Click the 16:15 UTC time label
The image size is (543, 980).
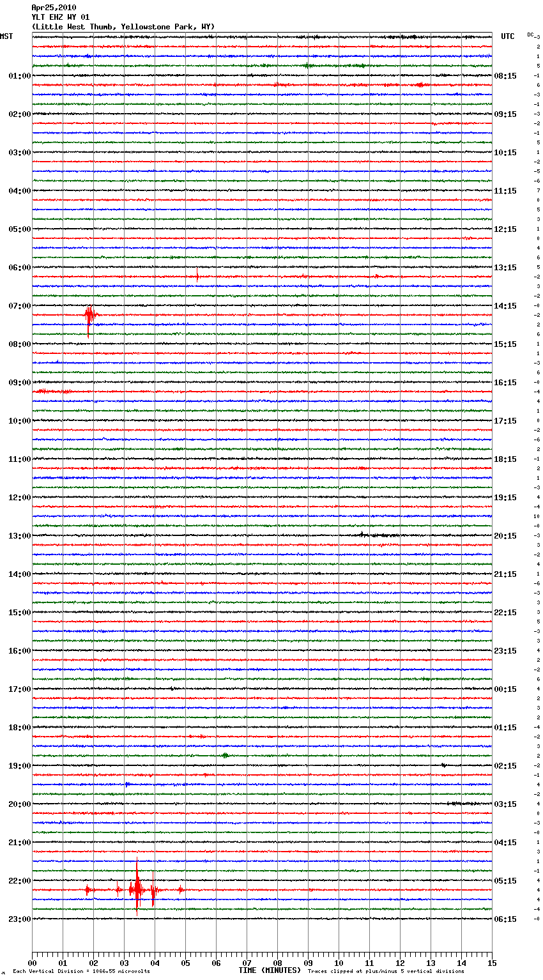pos(505,383)
